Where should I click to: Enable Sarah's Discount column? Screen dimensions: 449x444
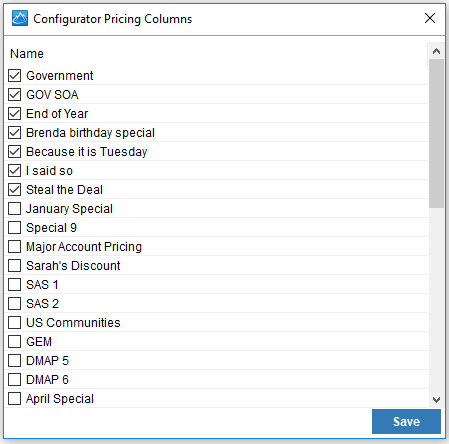click(14, 266)
